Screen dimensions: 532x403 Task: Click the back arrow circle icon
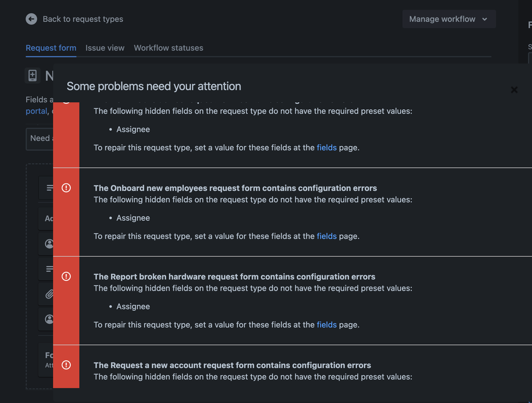pyautogui.click(x=31, y=19)
